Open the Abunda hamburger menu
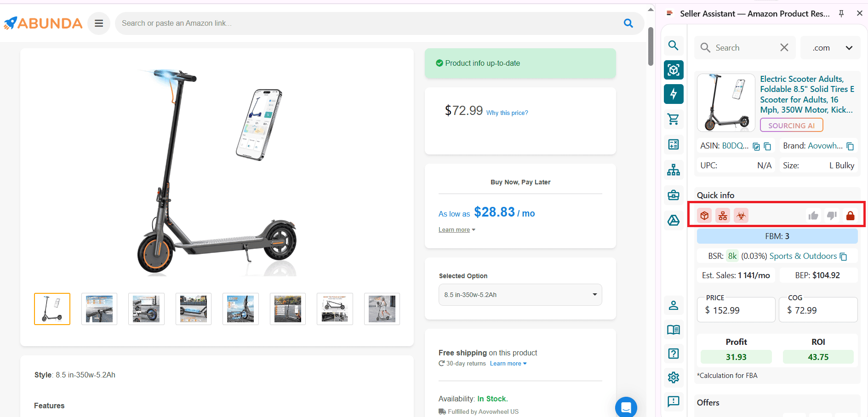 pos(99,23)
